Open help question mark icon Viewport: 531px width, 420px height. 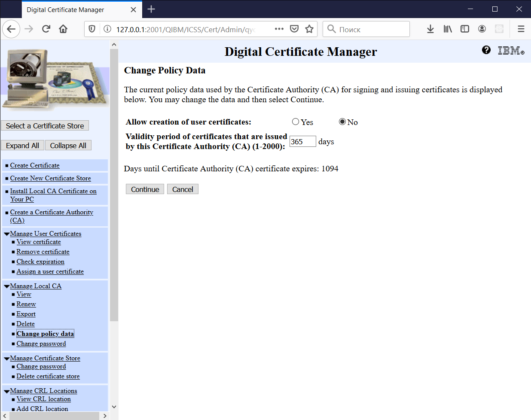(486, 50)
